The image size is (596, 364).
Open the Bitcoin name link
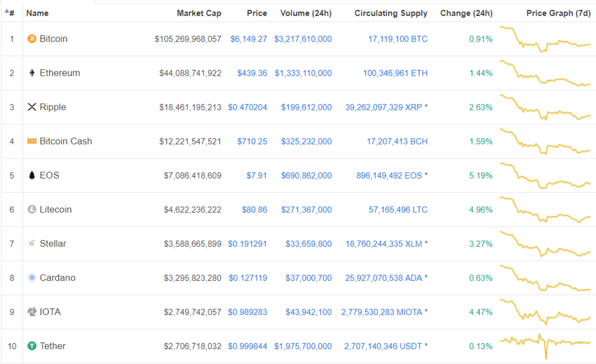click(x=53, y=38)
